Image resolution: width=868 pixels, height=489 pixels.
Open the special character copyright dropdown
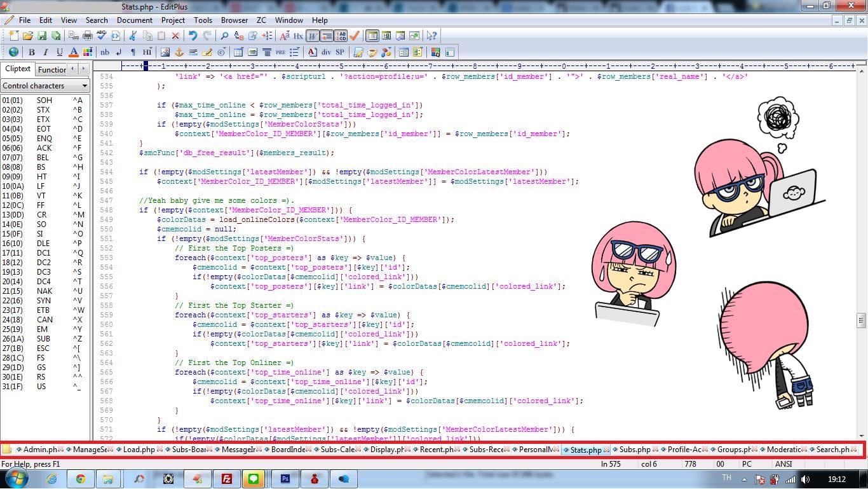[221, 52]
